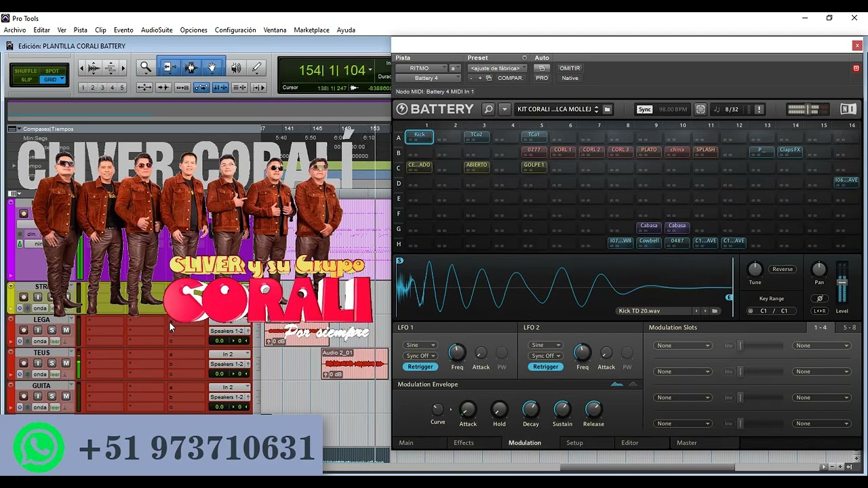Click the main counter display 154|1|104

pos(332,70)
